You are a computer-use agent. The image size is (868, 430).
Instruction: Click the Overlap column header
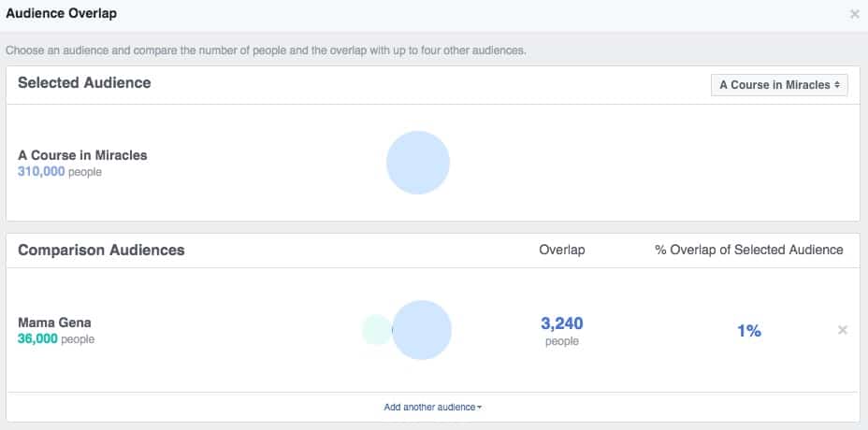(562, 251)
